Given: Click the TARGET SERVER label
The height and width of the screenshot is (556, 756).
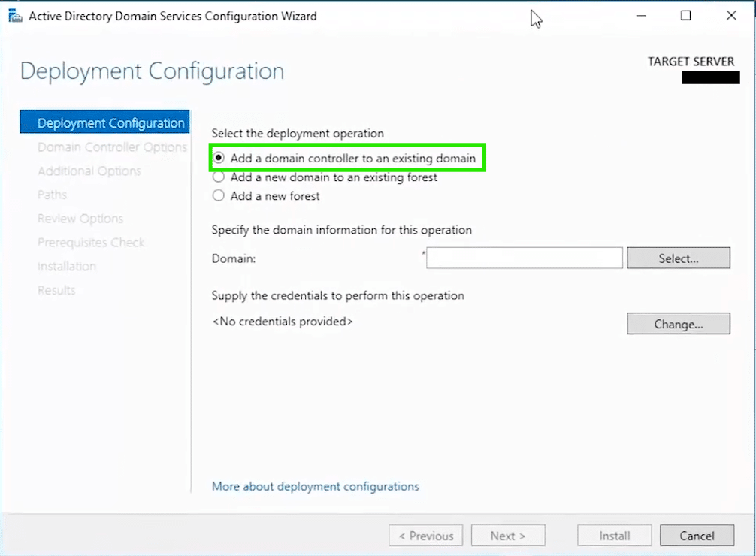Looking at the screenshot, I should click(691, 62).
